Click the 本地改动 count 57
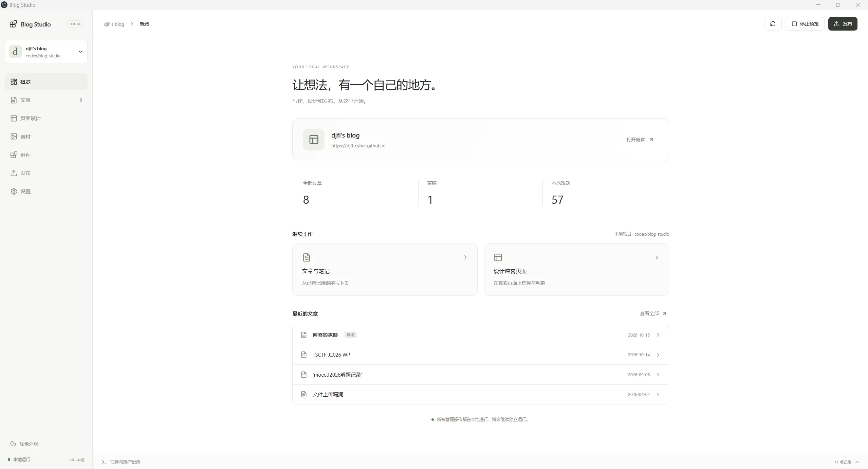The width and height of the screenshot is (868, 469). (557, 200)
